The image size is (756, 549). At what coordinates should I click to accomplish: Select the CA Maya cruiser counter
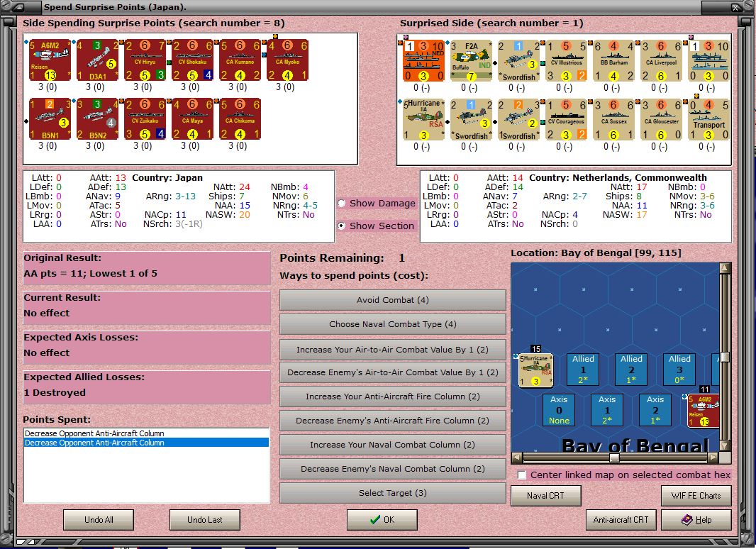coord(192,118)
